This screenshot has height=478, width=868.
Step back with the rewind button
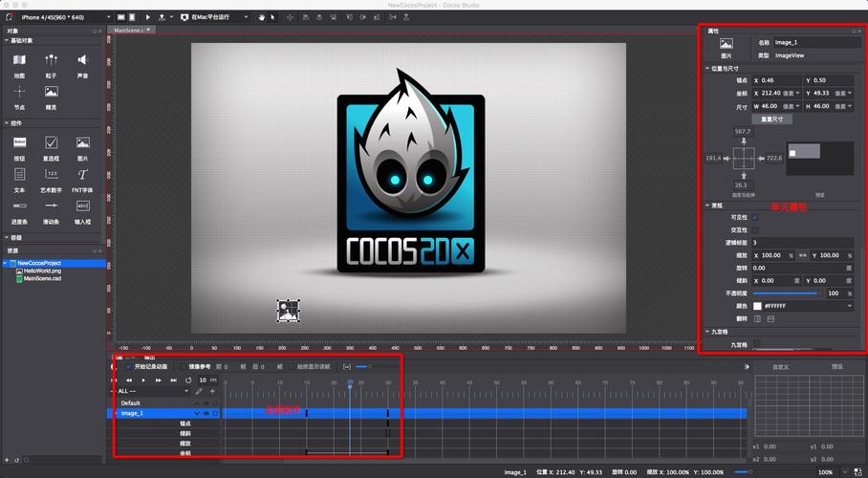pyautogui.click(x=129, y=380)
